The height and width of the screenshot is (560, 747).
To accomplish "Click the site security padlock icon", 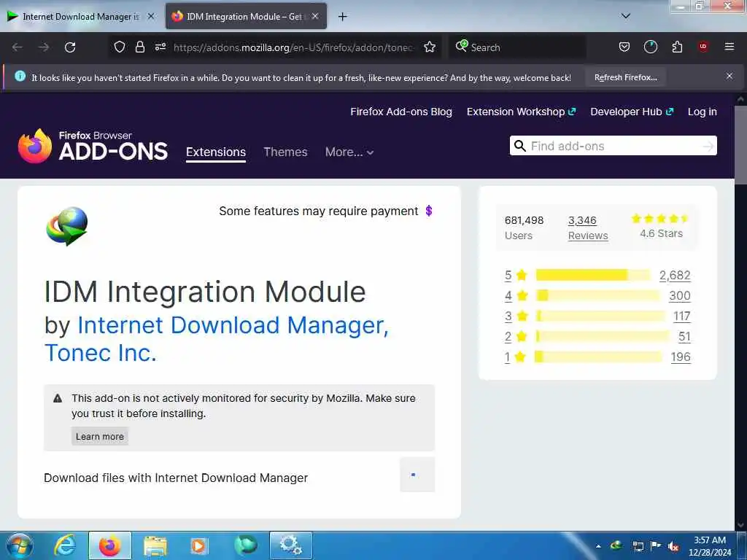I will (x=139, y=47).
